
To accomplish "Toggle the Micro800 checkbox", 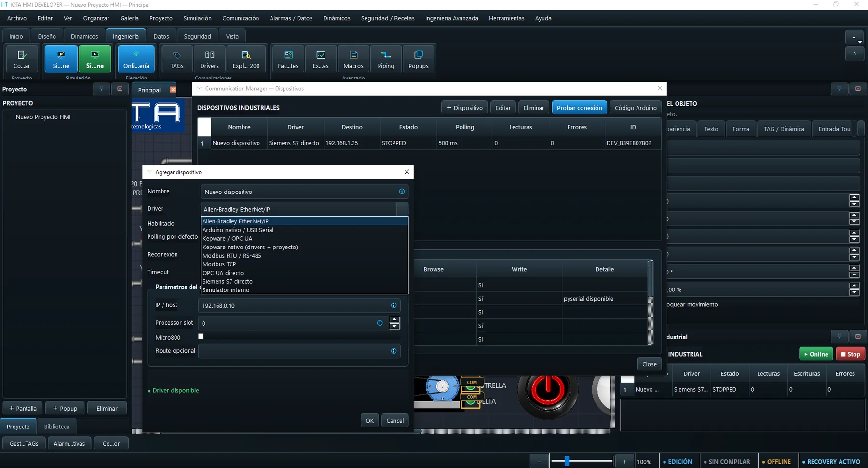I will [x=201, y=336].
